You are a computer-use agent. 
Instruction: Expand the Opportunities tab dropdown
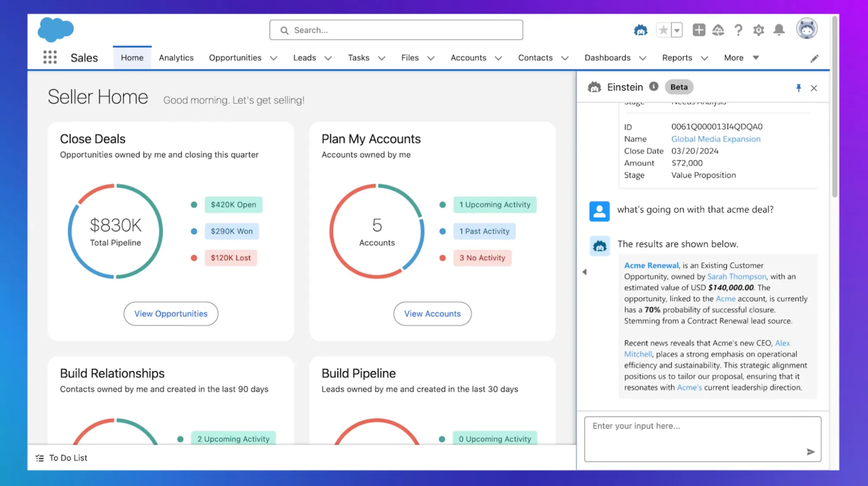[x=274, y=58]
